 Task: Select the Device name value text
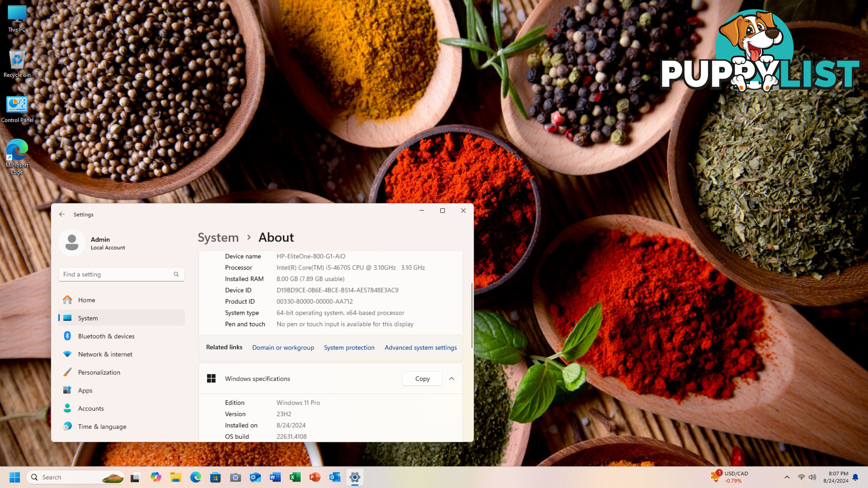(311, 256)
